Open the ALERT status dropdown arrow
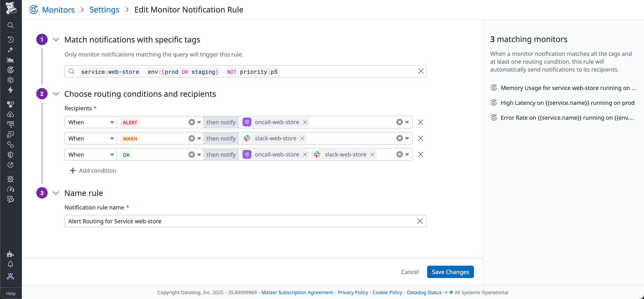The height and width of the screenshot is (299, 644). click(199, 122)
